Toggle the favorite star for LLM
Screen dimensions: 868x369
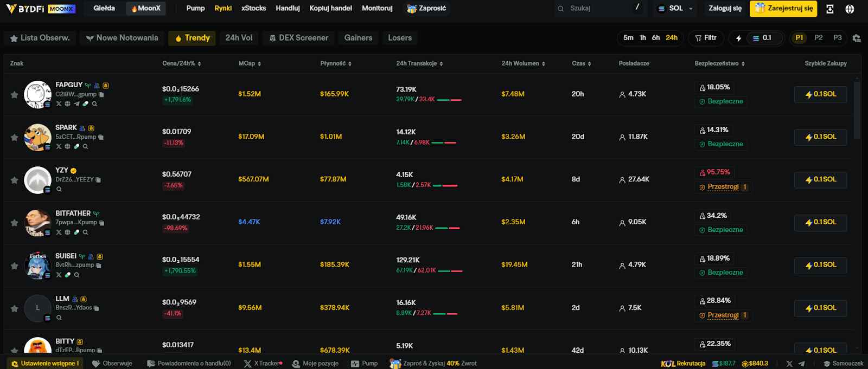pyautogui.click(x=14, y=308)
